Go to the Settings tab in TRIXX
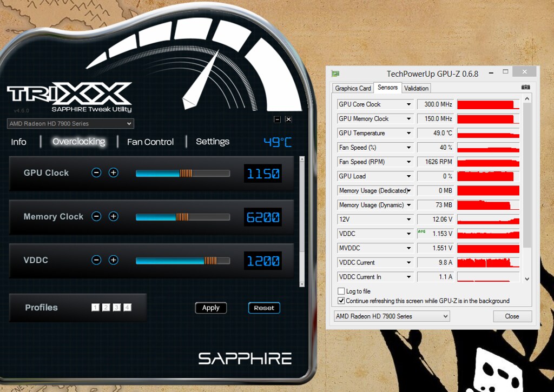This screenshot has height=392, width=554. 212,142
